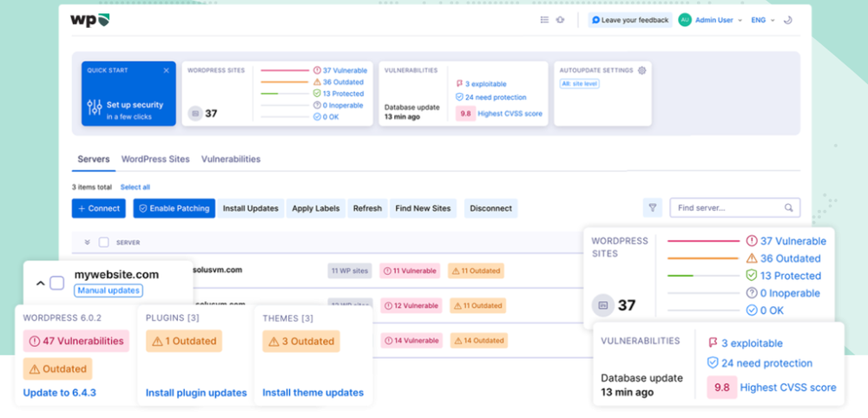Click shield icon on Enable Patching button

142,208
